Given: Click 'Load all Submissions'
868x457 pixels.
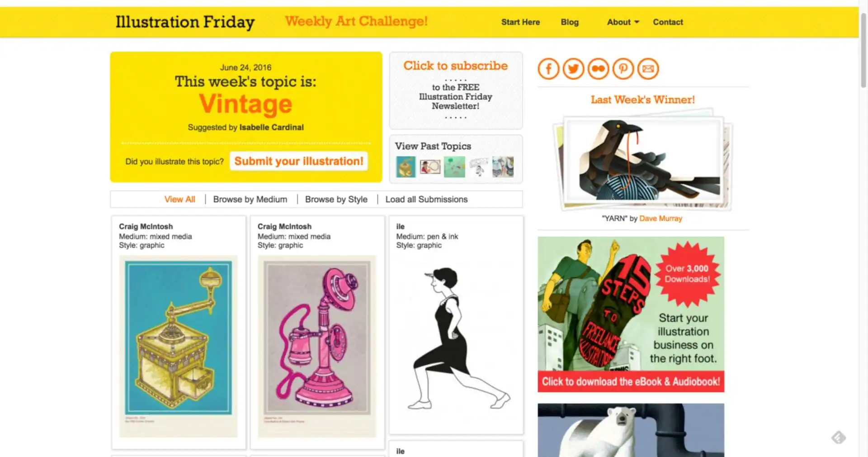Looking at the screenshot, I should click(x=426, y=199).
